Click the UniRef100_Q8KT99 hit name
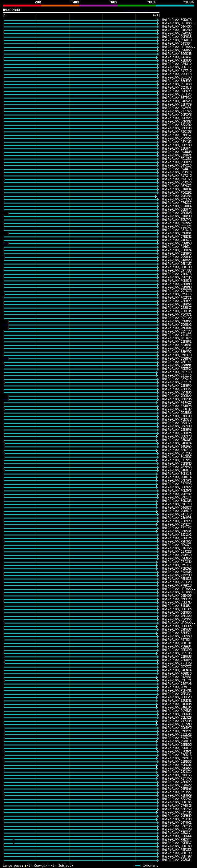Image resolution: width=197 pixels, height=868 pixels. coord(177,853)
